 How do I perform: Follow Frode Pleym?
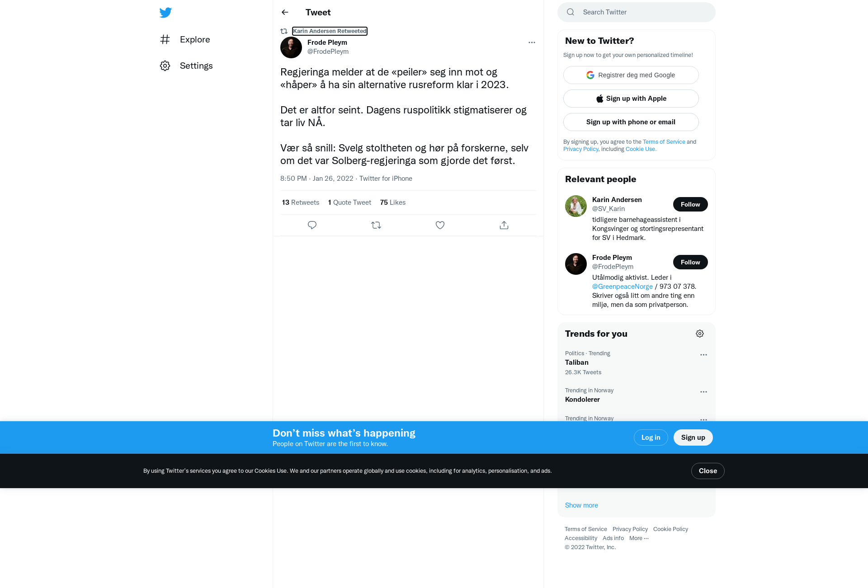pos(690,262)
